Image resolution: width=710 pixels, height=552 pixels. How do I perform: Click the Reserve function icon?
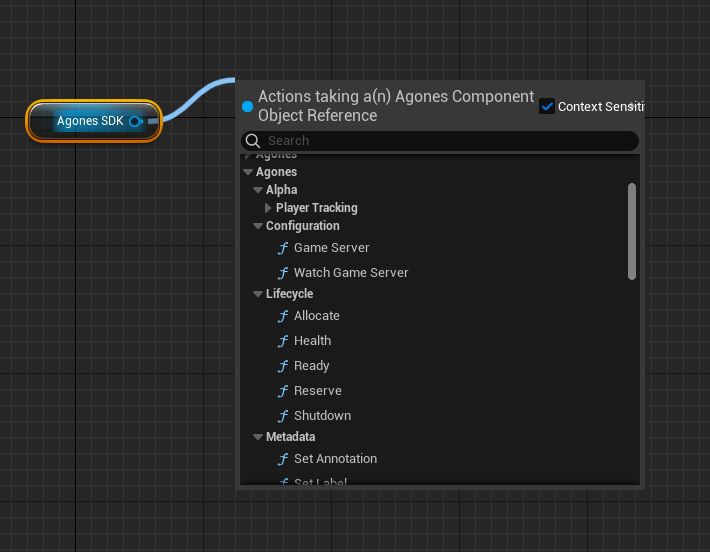pyautogui.click(x=283, y=391)
